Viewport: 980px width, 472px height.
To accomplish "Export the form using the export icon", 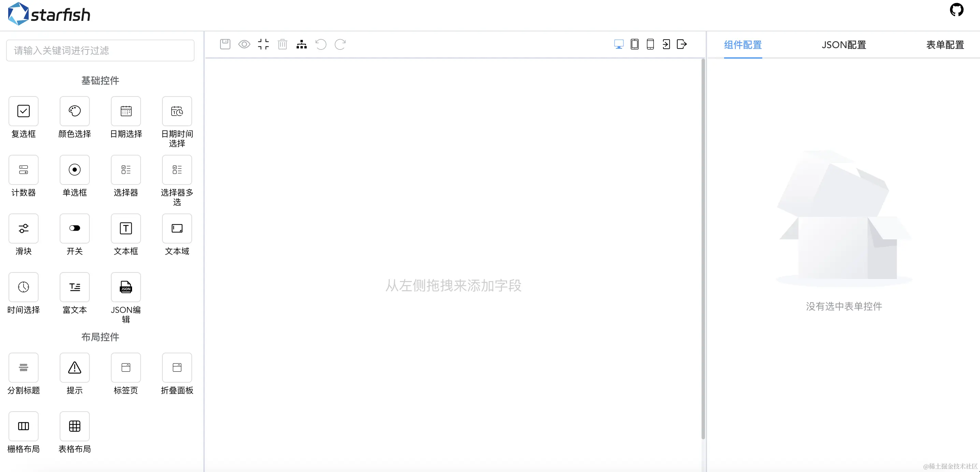I will click(x=682, y=44).
